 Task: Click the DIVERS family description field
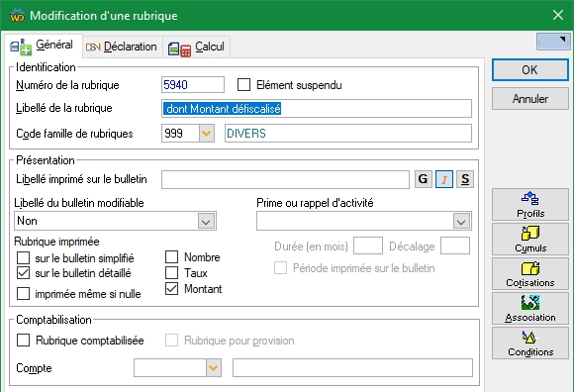(348, 134)
